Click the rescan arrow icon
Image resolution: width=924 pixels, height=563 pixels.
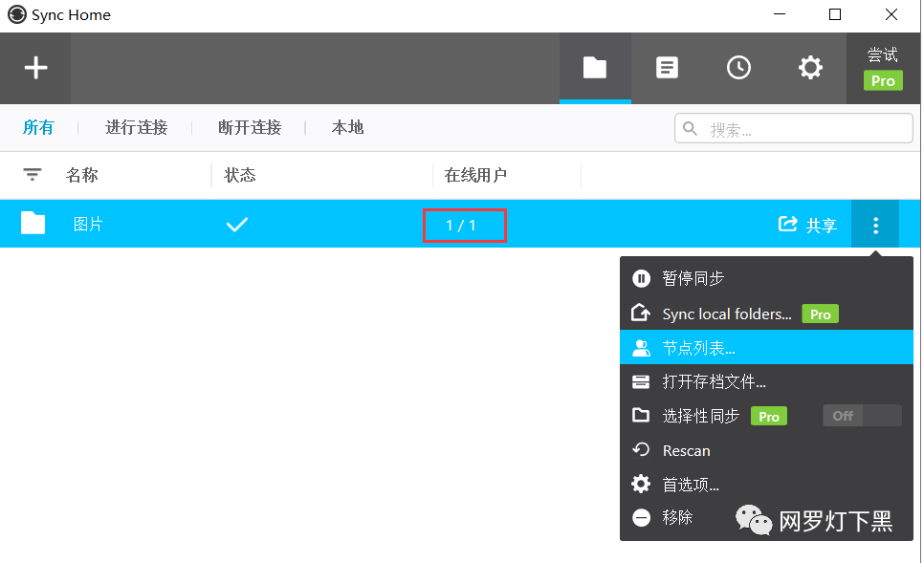pyautogui.click(x=641, y=450)
